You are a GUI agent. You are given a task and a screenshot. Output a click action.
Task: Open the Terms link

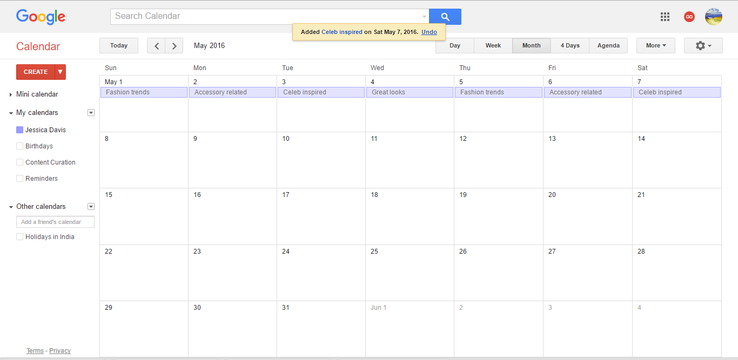(35, 351)
